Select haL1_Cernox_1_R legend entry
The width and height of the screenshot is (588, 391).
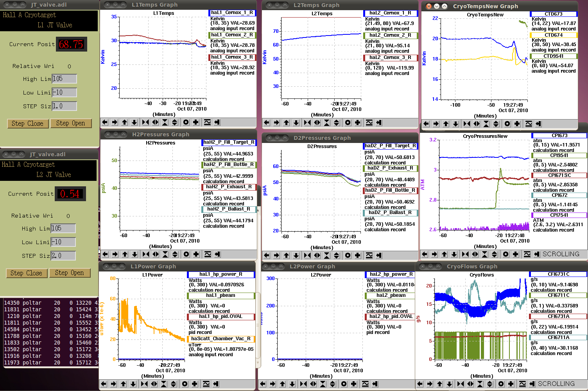tap(232, 13)
